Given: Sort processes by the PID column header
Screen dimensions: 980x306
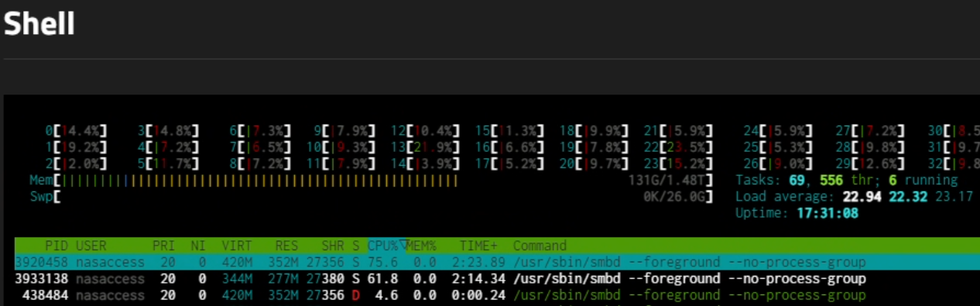Looking at the screenshot, I should [57, 246].
